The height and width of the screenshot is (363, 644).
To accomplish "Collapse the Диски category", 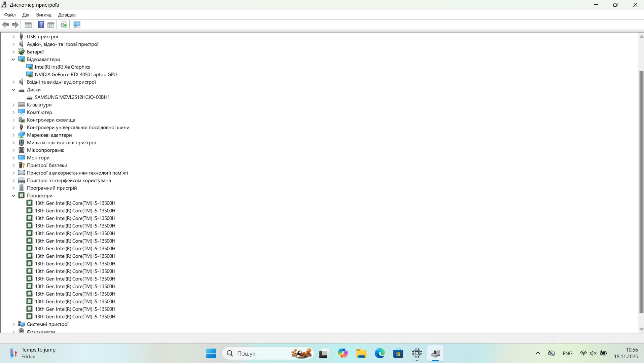I will [x=13, y=90].
